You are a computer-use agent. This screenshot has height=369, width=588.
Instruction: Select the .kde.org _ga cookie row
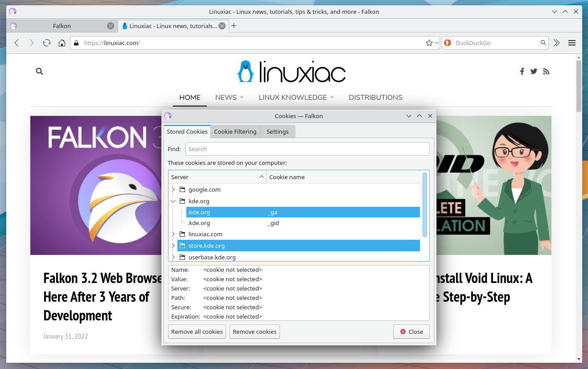coord(303,212)
